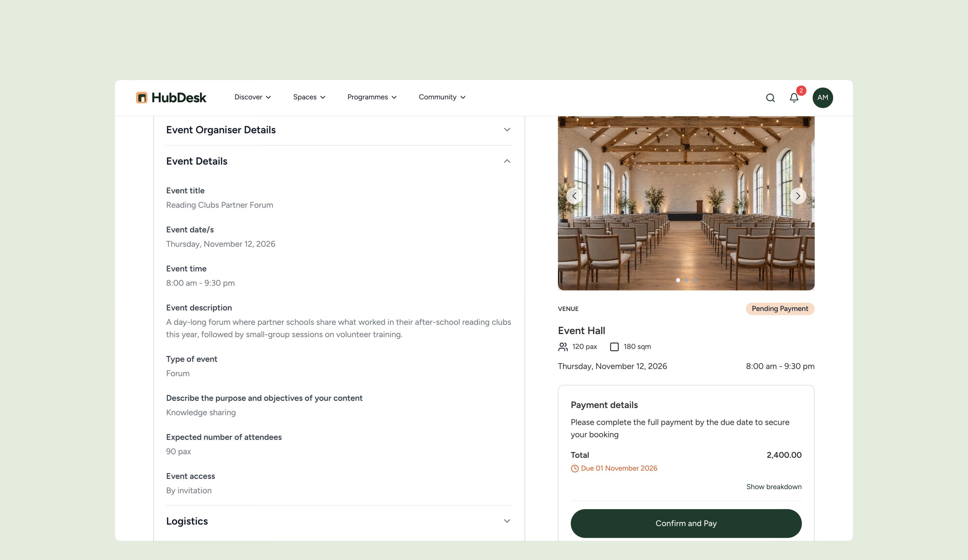The height and width of the screenshot is (560, 968).
Task: Open the Programmes dropdown menu
Action: point(372,97)
